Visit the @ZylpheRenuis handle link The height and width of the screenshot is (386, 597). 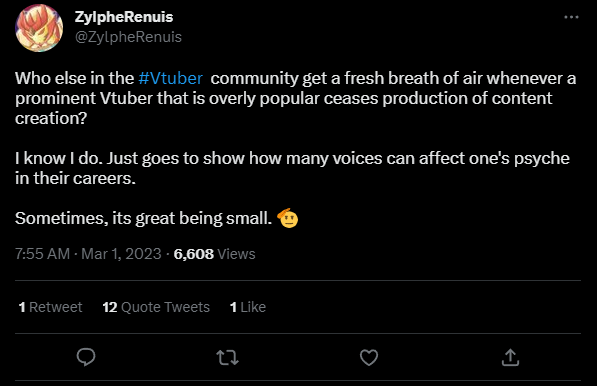tap(128, 37)
